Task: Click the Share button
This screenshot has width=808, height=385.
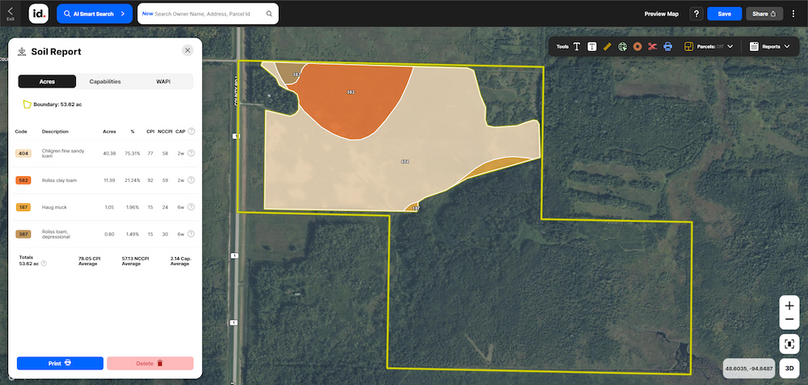Action: (x=764, y=14)
